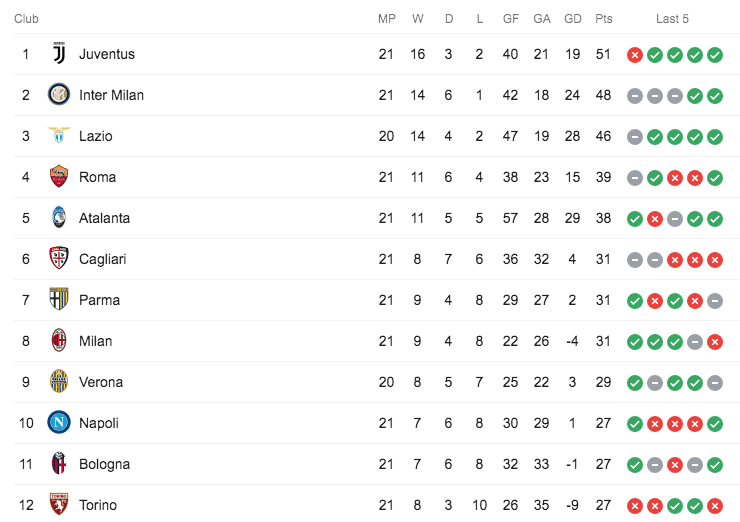
Task: Click the MP column header
Action: (387, 19)
